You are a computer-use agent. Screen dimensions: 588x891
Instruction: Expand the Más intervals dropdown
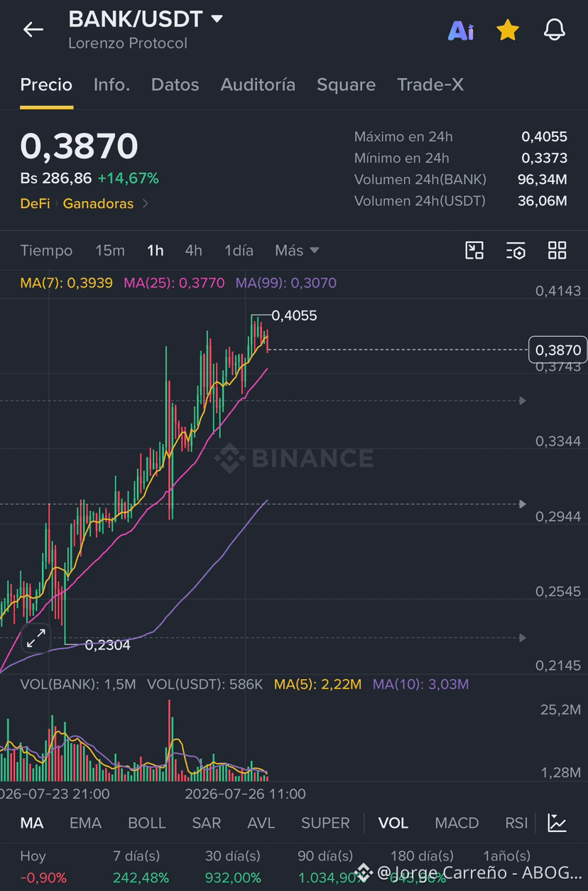[x=297, y=250]
